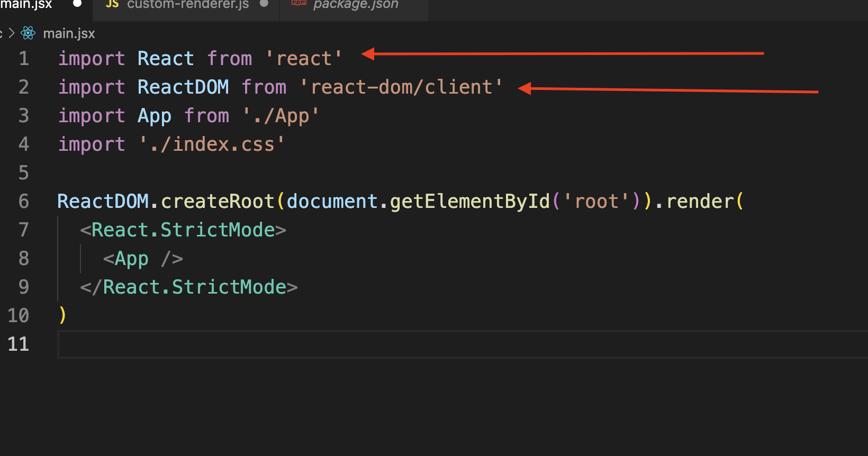Viewport: 868px width, 456px height.
Task: Click closing React.StrictMode tag on line 9
Action: point(189,287)
